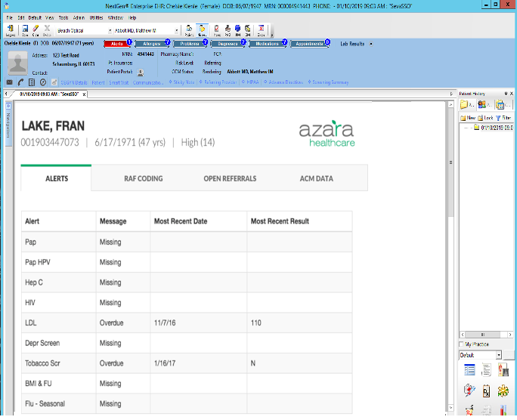517x420 pixels.
Task: Open the Edit menu
Action: tap(21, 18)
